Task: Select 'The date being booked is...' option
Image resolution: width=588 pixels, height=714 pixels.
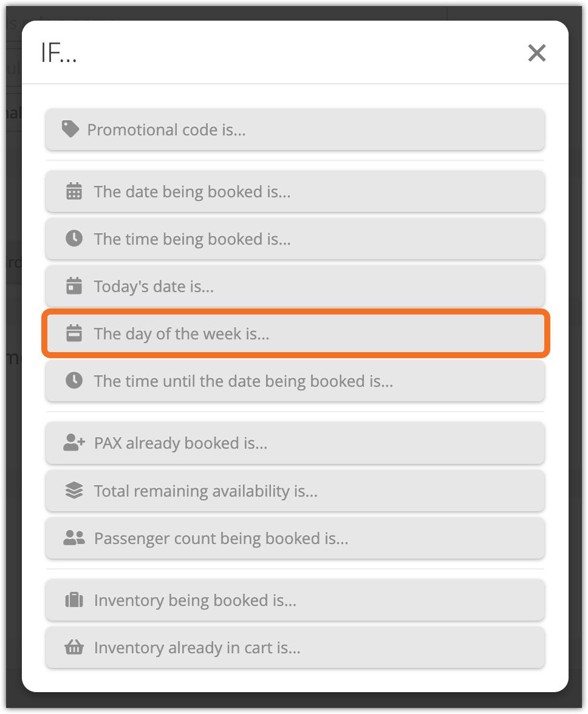Action: [295, 192]
